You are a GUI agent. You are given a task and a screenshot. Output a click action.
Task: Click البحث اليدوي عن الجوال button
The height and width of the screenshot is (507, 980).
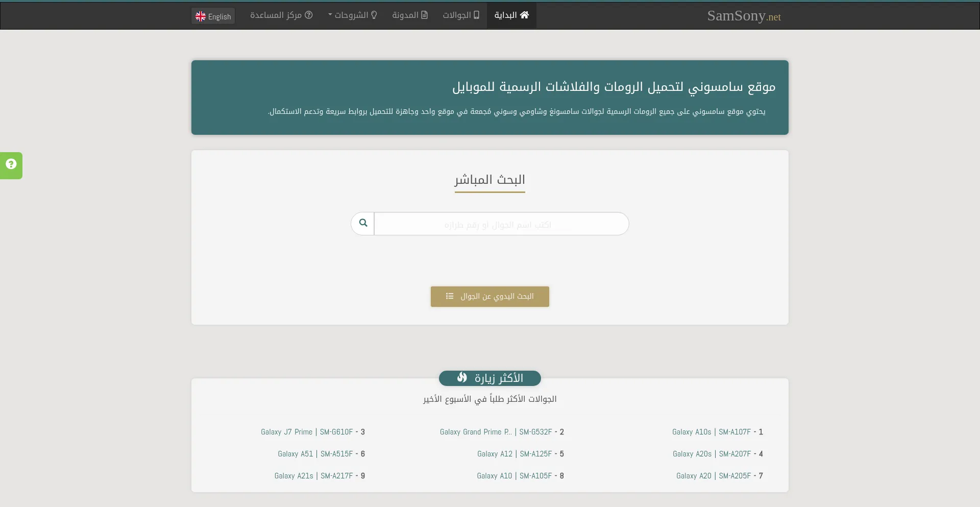(490, 297)
